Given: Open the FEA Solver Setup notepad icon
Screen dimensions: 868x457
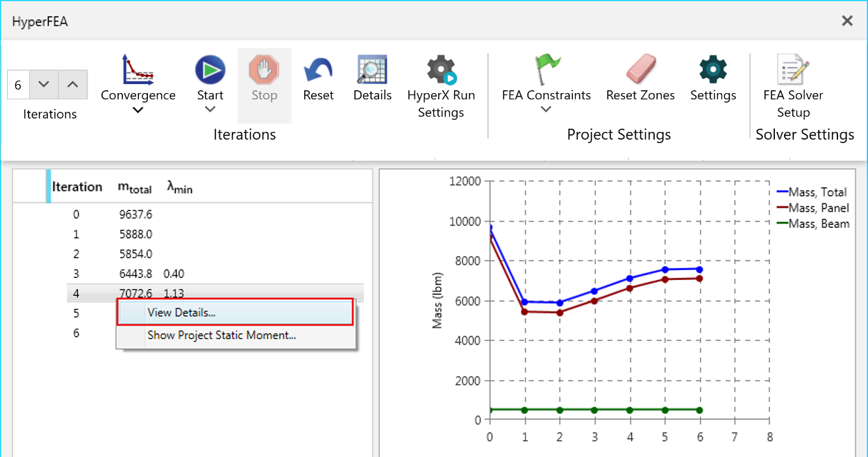Looking at the screenshot, I should pos(793,69).
